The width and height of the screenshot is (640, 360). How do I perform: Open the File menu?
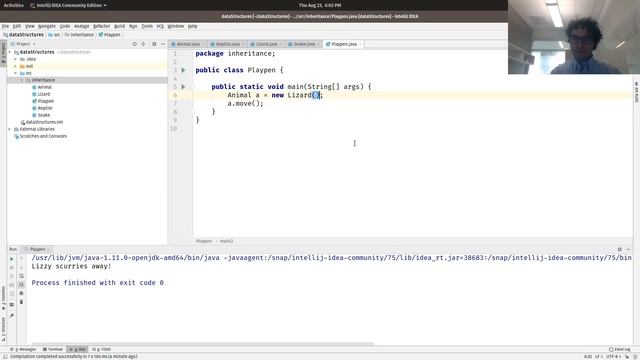pyautogui.click(x=5, y=26)
